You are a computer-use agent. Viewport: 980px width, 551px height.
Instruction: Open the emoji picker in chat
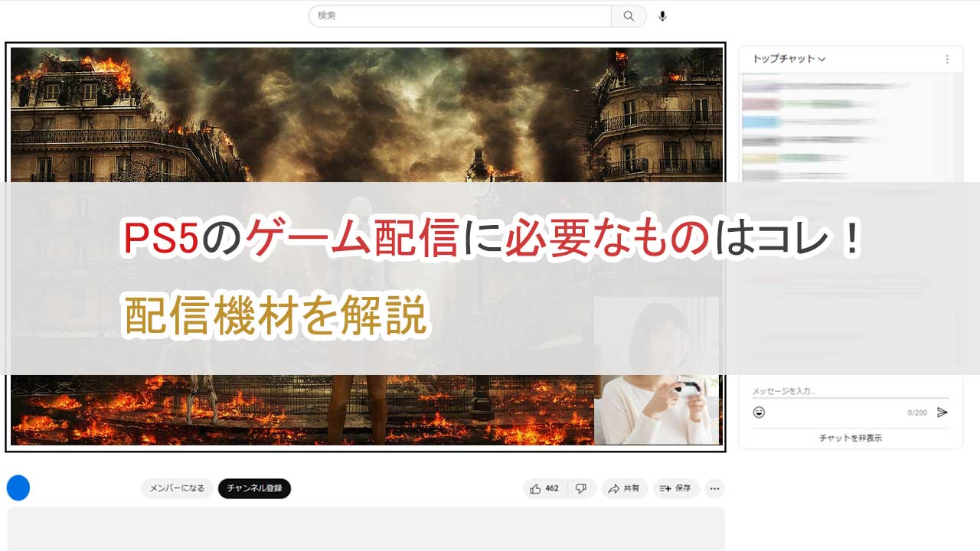(x=759, y=412)
